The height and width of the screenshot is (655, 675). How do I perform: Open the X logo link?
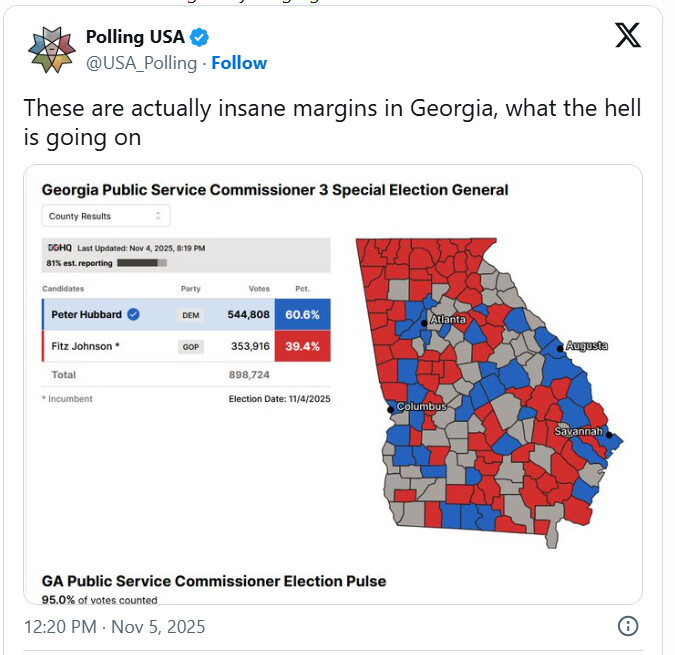627,37
